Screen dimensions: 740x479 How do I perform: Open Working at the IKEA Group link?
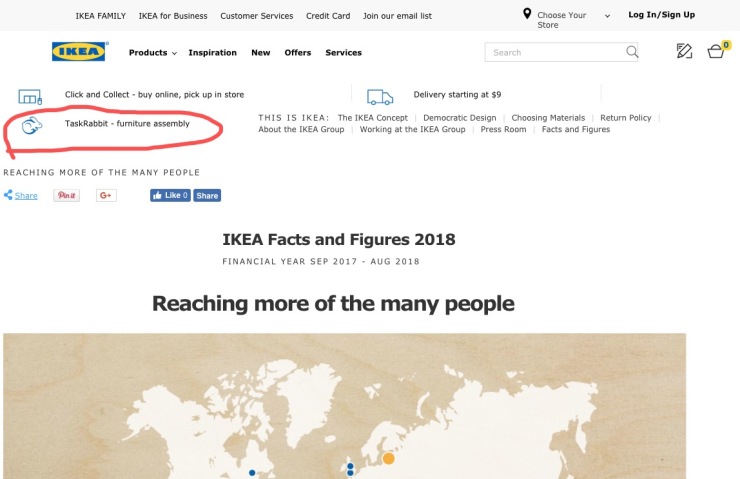click(412, 129)
